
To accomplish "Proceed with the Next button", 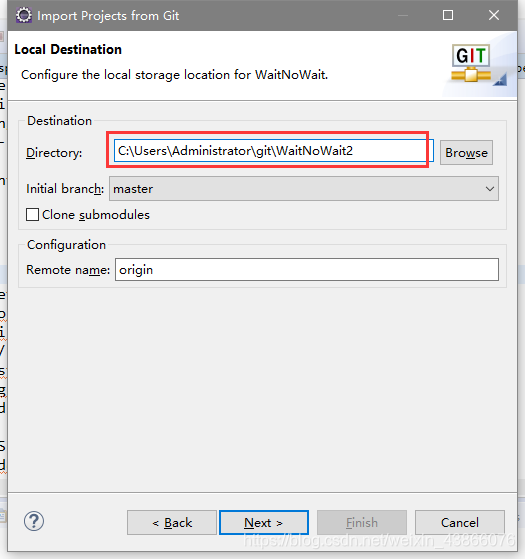I will 264,523.
